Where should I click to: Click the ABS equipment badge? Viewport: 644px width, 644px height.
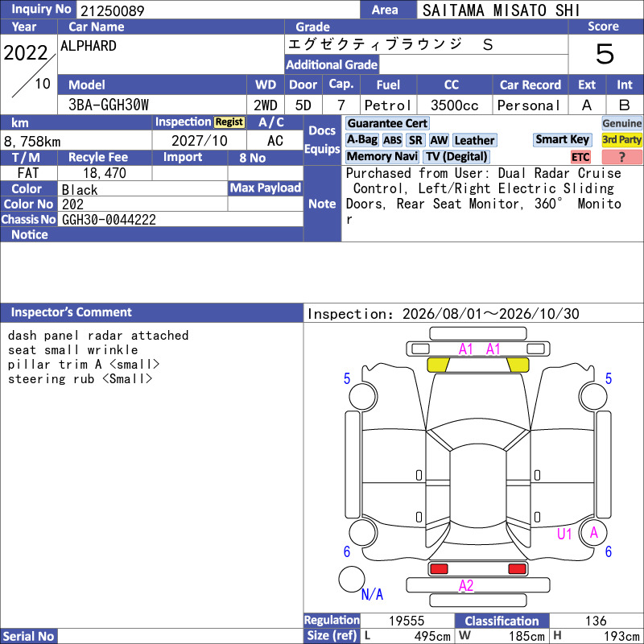(x=392, y=140)
